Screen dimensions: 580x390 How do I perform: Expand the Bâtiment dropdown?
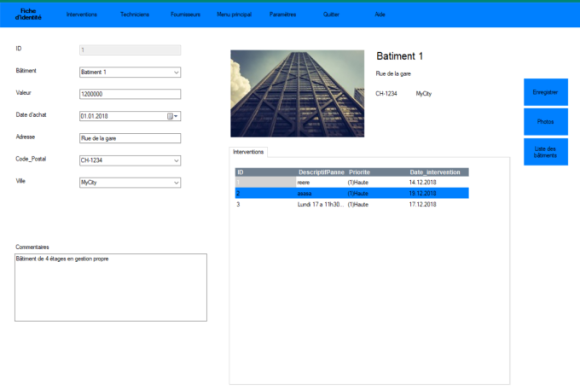pos(176,73)
